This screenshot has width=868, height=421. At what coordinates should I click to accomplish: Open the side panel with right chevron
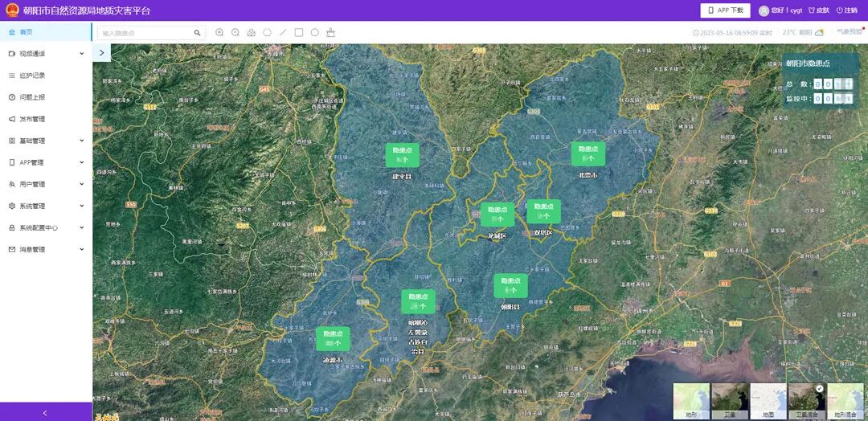point(102,52)
